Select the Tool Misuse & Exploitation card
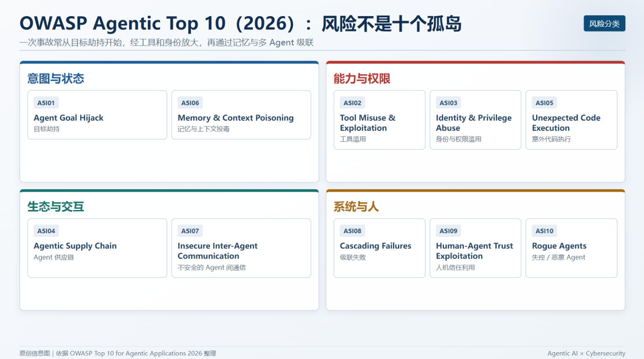 point(380,120)
